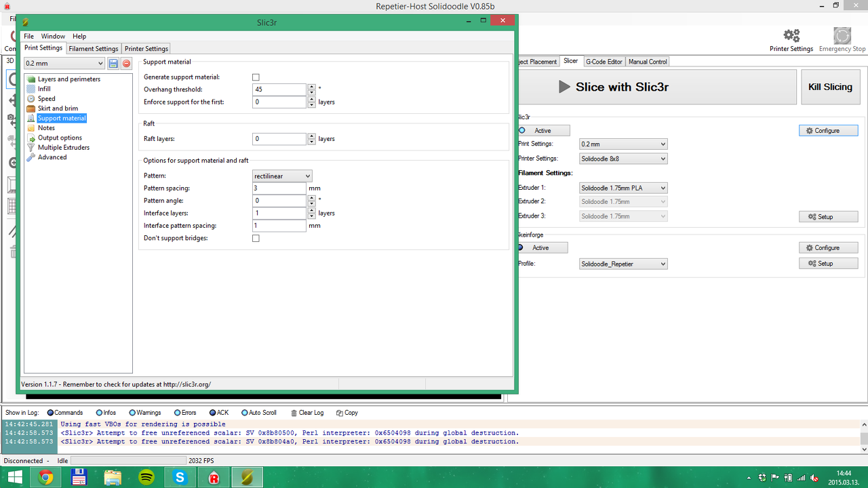Set Skeinforge slicer as Active

542,248
